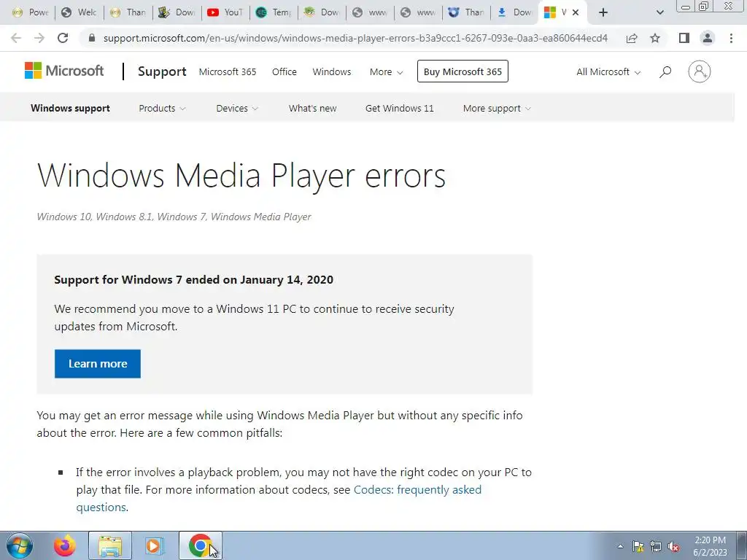Open the Chrome side panel icon
Viewport: 747px width, 560px height.
[684, 38]
